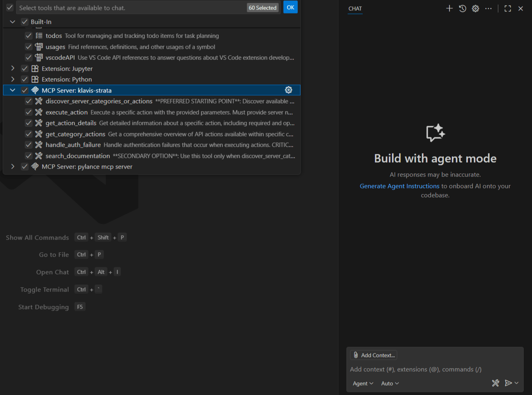
Task: Click the get_category_actions tool icon
Action: coord(39,134)
